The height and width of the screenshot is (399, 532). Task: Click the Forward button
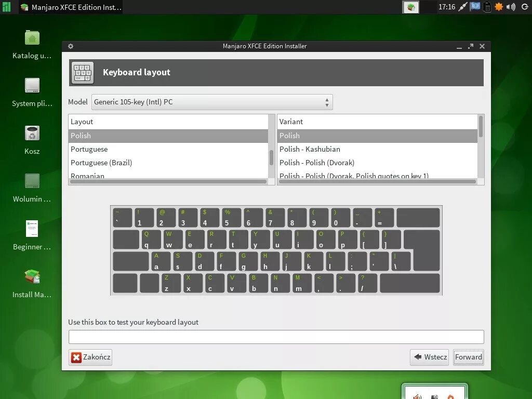click(469, 357)
